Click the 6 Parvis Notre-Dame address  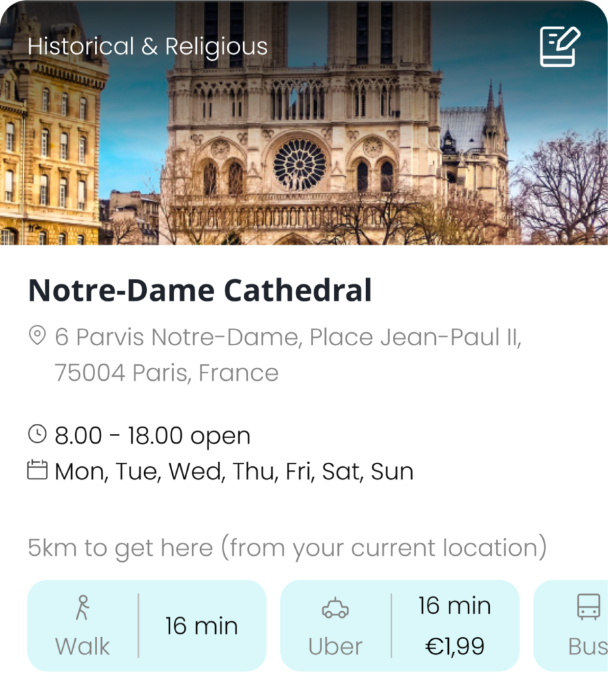(x=287, y=354)
